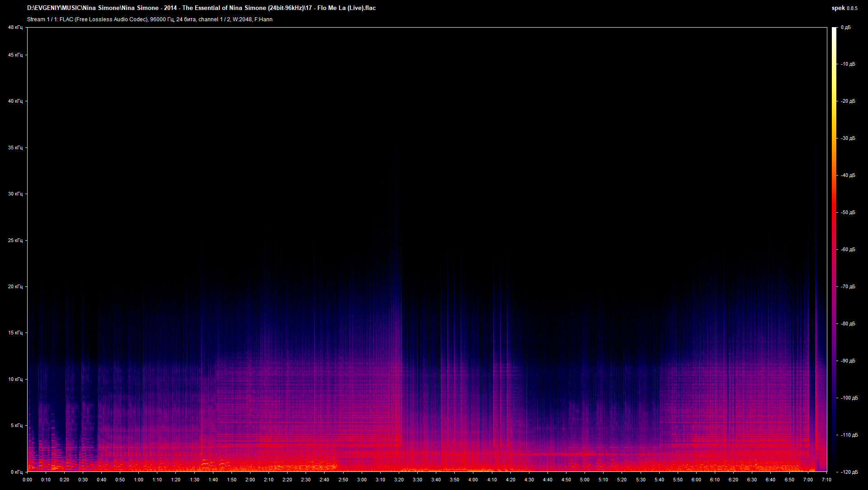Click the -50 дБ level label
Screen dimensions: 868x490
pyautogui.click(x=848, y=213)
